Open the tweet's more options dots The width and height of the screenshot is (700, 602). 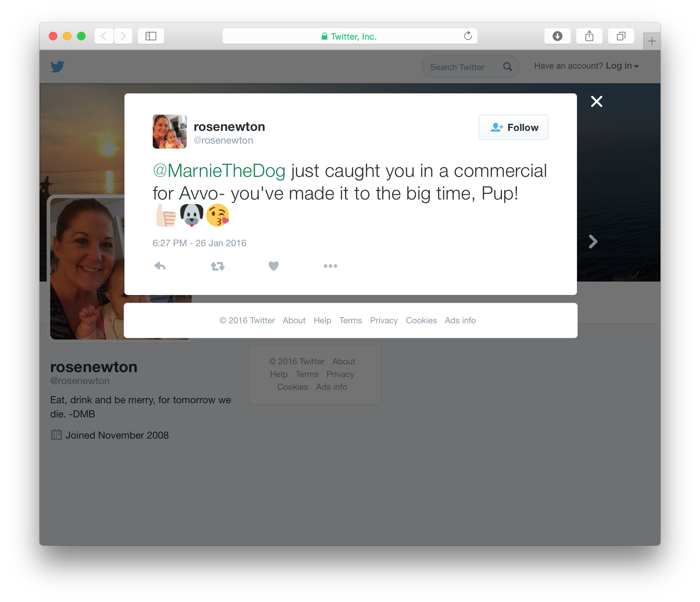pos(331,266)
